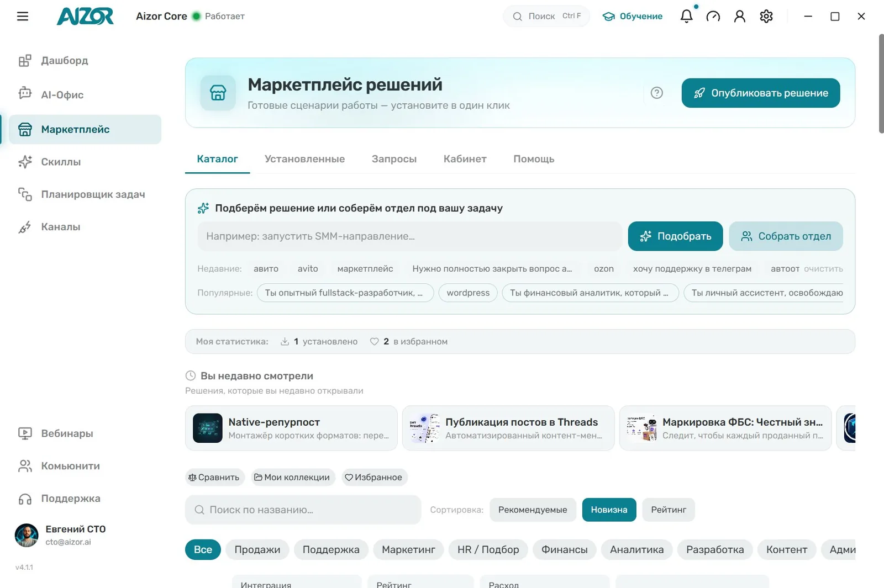Focus the task description input field
This screenshot has width=884, height=588.
(x=409, y=236)
